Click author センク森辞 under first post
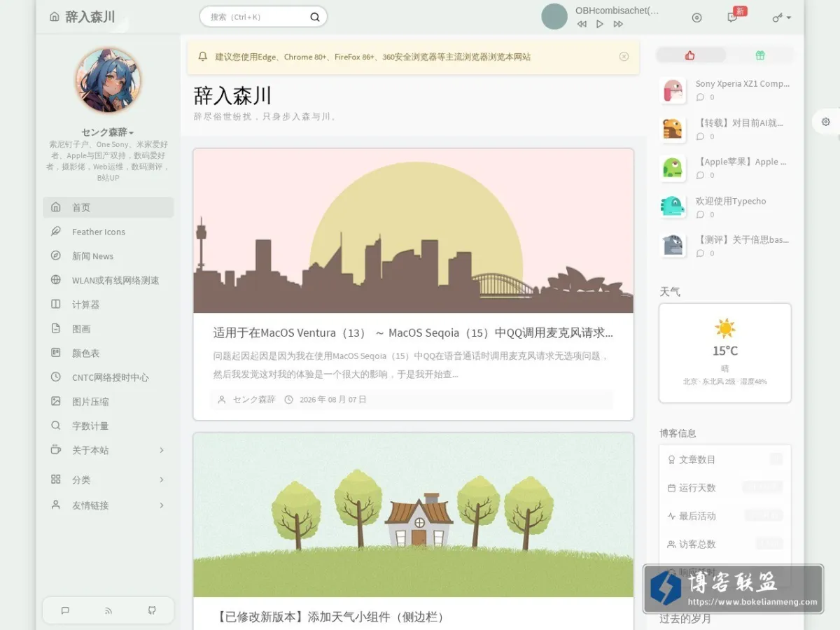Viewport: 840px width, 630px height. pyautogui.click(x=254, y=400)
